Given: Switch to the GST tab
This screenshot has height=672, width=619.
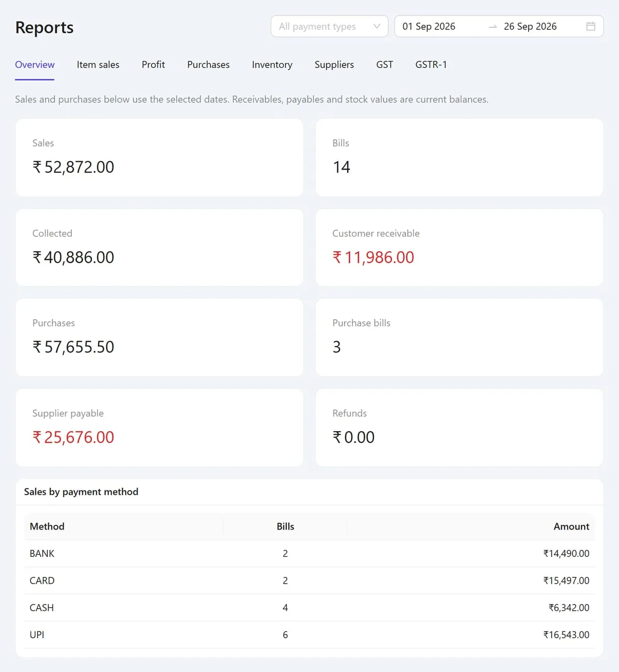Looking at the screenshot, I should pyautogui.click(x=384, y=65).
